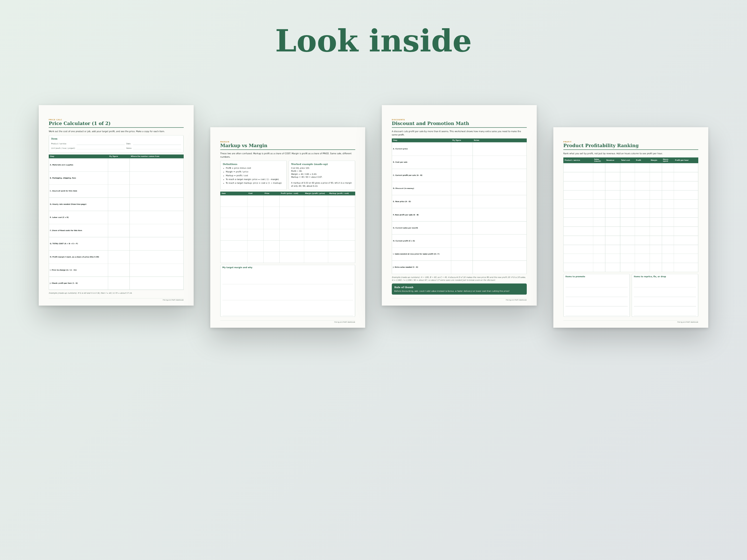Click the 'Price Calculator (1 of 2)' title
Viewport: 747px width, 560px height.
point(79,123)
